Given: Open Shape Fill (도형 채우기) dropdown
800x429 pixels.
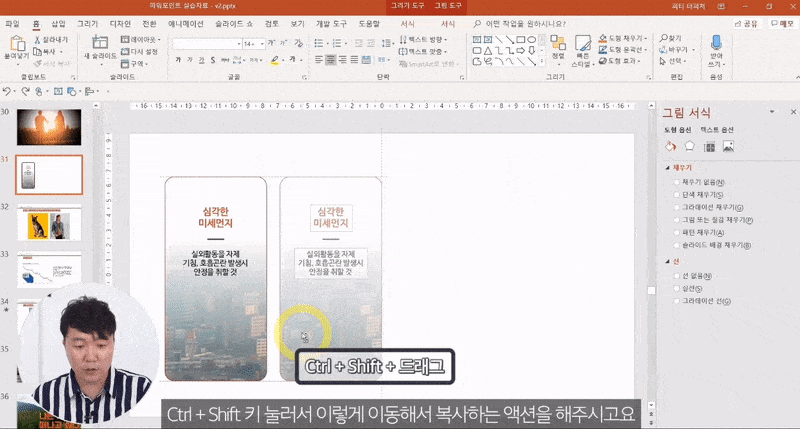Looking at the screenshot, I should [622, 38].
